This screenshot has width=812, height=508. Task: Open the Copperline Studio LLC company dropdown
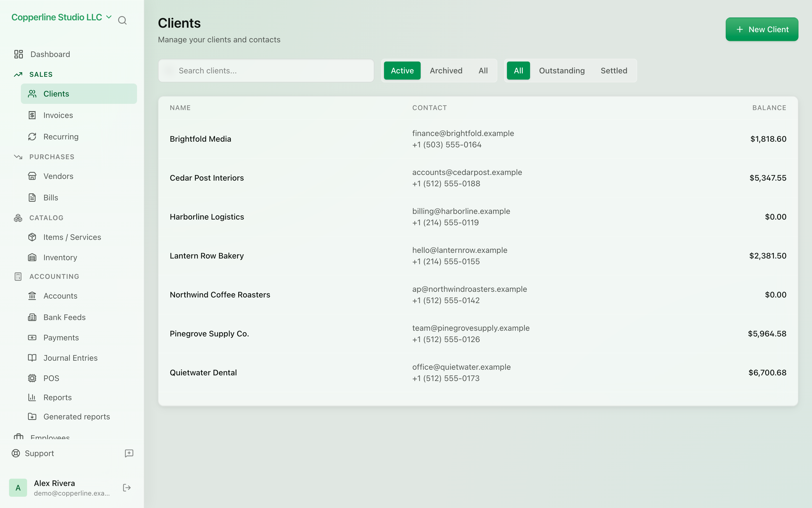(61, 17)
